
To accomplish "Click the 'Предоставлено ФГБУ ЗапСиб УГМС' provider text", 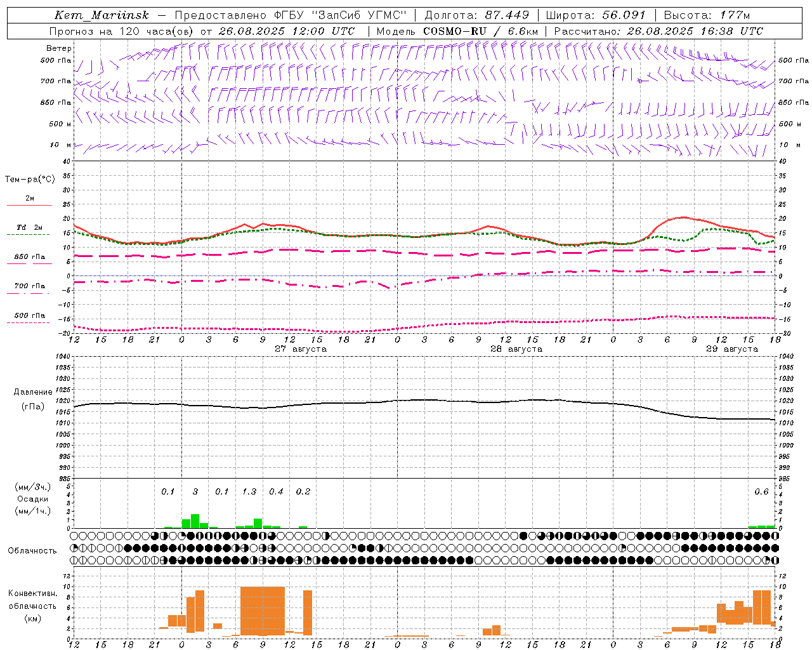I will [x=290, y=15].
